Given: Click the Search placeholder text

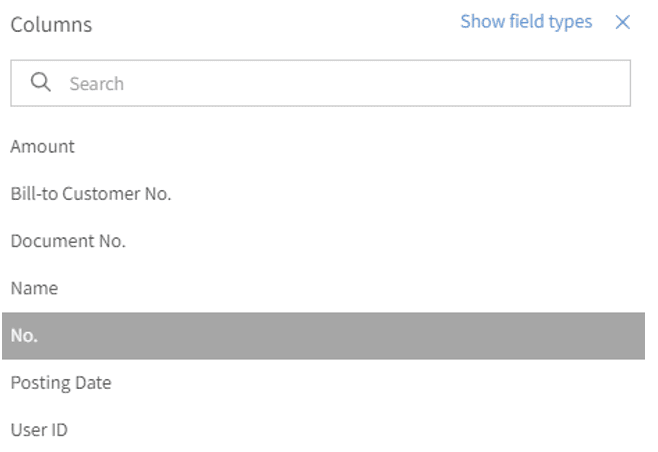Looking at the screenshot, I should pos(97,84).
